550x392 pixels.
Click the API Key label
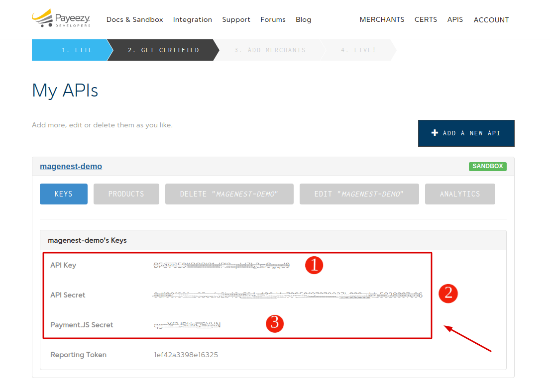[x=63, y=265]
